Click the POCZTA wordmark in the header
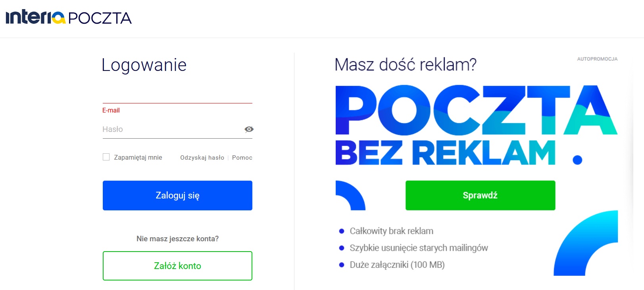The height and width of the screenshot is (290, 644). click(x=100, y=18)
